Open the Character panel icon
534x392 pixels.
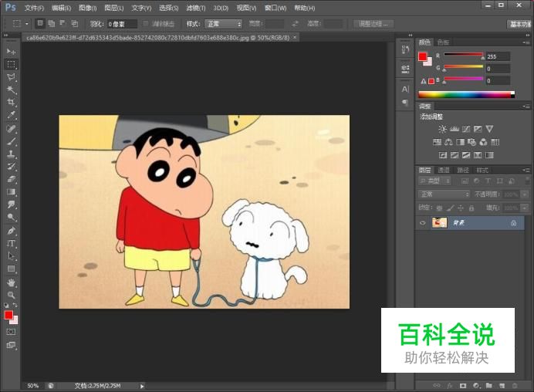click(x=405, y=90)
